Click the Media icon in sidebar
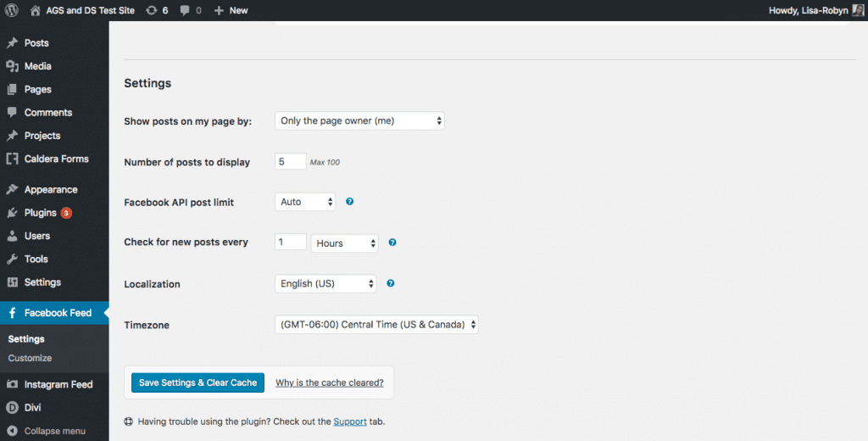This screenshot has height=441, width=868. 12,66
